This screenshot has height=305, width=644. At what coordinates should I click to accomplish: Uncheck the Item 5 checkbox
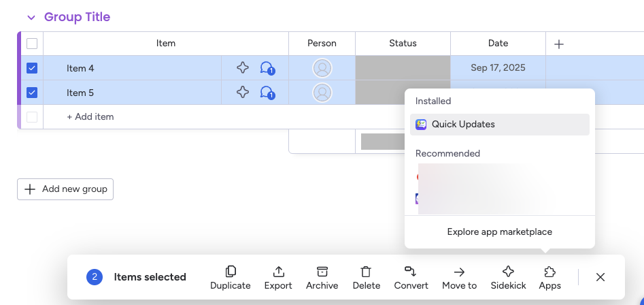pyautogui.click(x=32, y=93)
